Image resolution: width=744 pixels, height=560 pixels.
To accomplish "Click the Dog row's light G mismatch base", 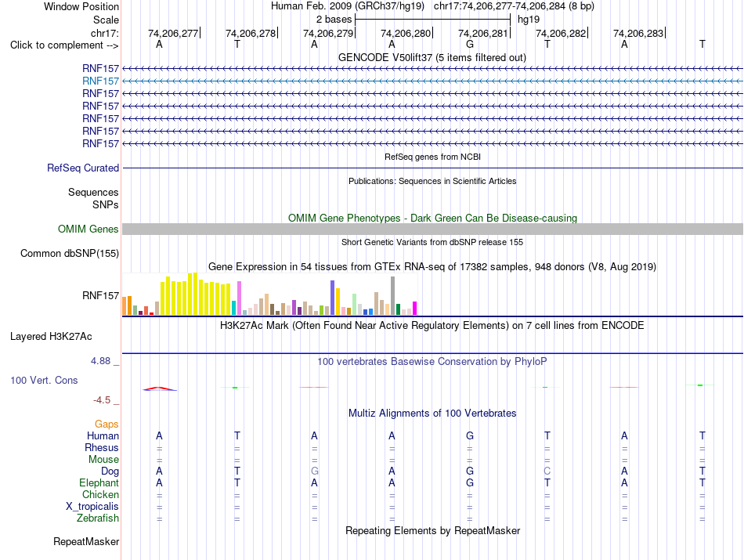I will pyautogui.click(x=315, y=471).
